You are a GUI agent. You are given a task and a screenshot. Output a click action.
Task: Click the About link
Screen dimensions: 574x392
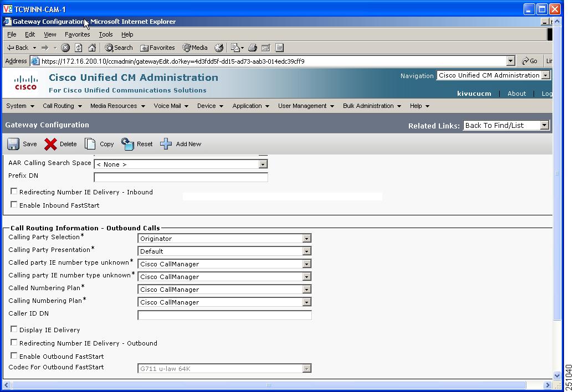[516, 94]
